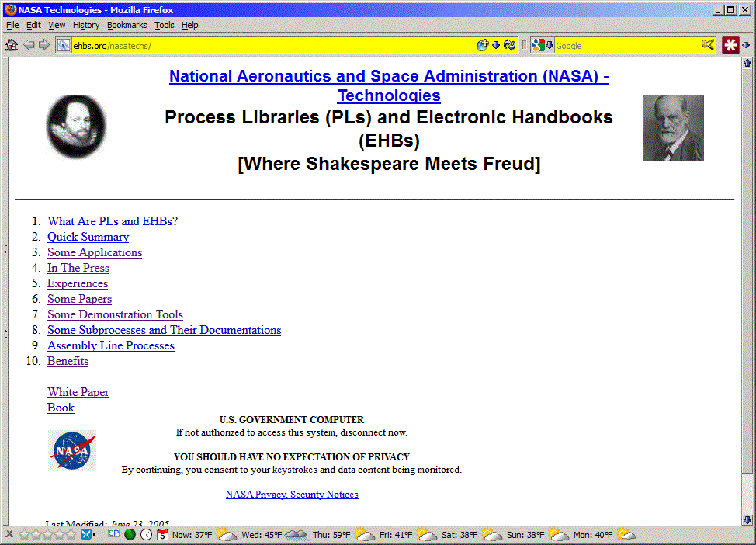Click the Now 37°F weather icon
The height and width of the screenshot is (545, 756).
226,534
